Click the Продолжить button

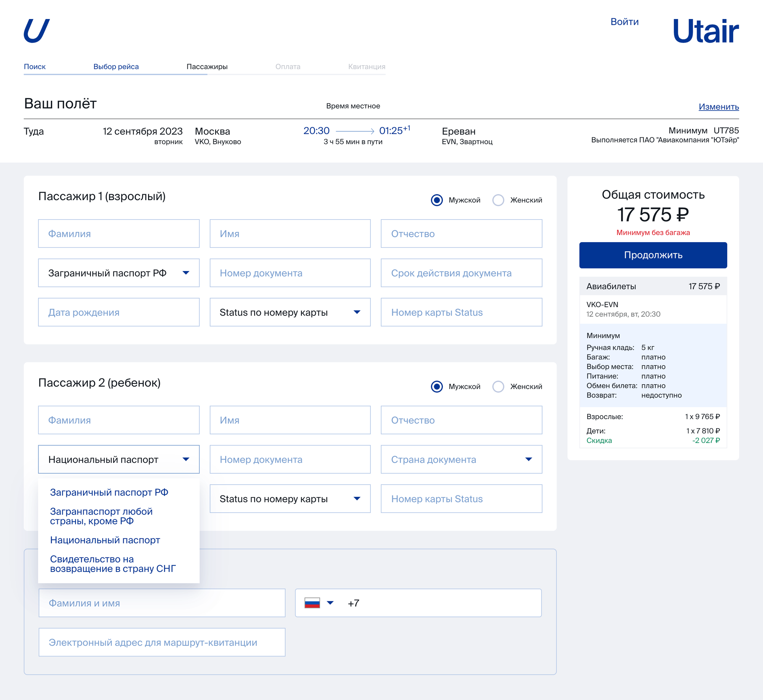coord(653,255)
